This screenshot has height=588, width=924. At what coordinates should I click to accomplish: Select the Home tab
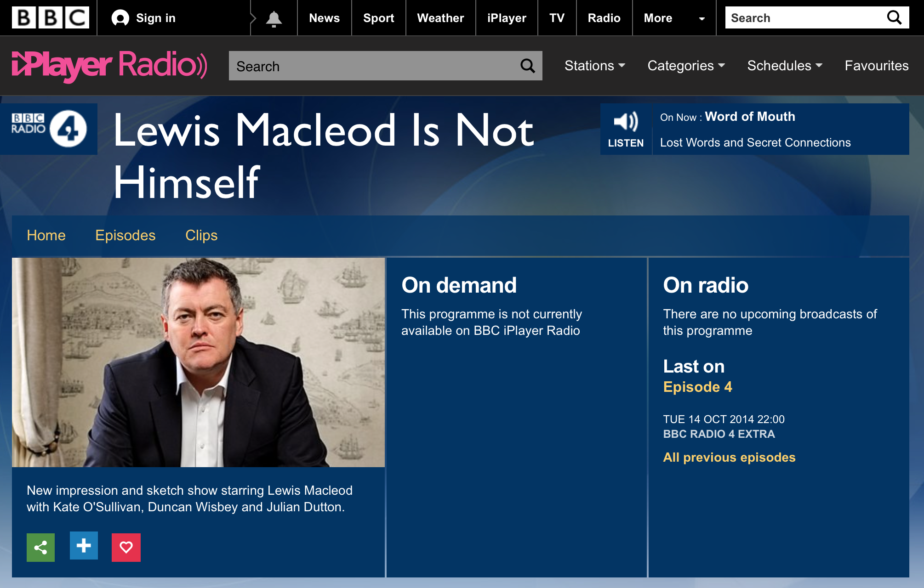pyautogui.click(x=46, y=235)
